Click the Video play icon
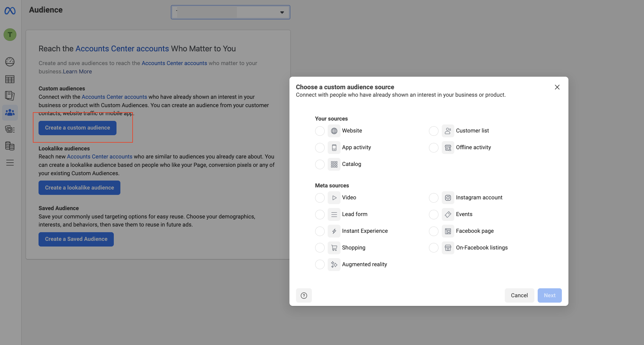Viewport: 644px width, 345px height. pyautogui.click(x=334, y=198)
